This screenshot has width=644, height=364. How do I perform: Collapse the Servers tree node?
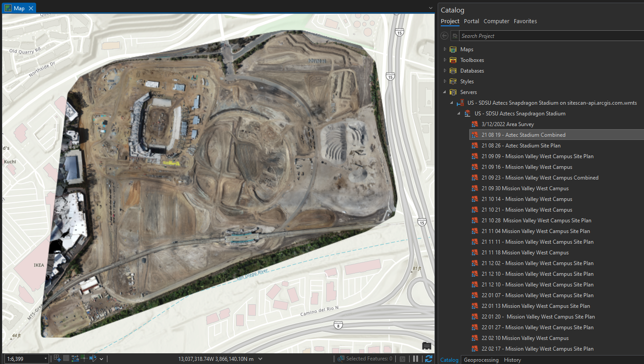tap(444, 92)
